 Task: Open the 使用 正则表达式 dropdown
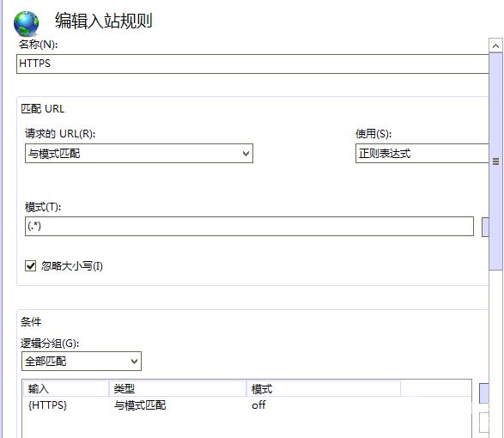coord(422,154)
